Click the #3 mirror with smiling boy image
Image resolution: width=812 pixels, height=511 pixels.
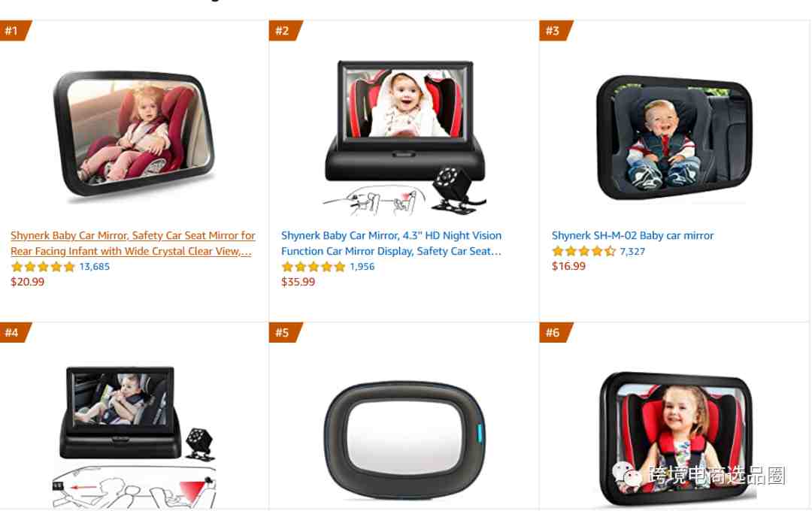[x=674, y=138]
